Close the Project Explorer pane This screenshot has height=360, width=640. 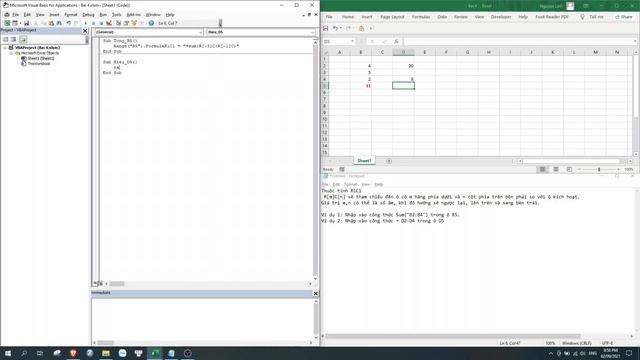(85, 31)
